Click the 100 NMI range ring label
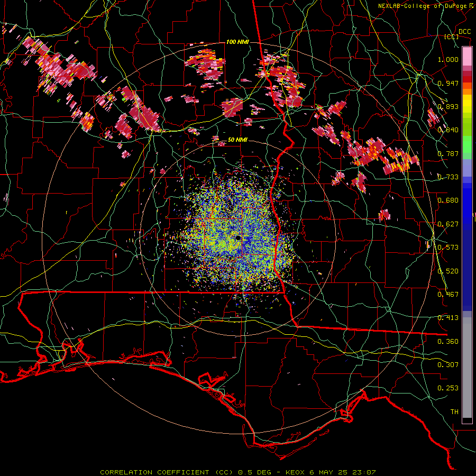The image size is (476, 476). 237,42
